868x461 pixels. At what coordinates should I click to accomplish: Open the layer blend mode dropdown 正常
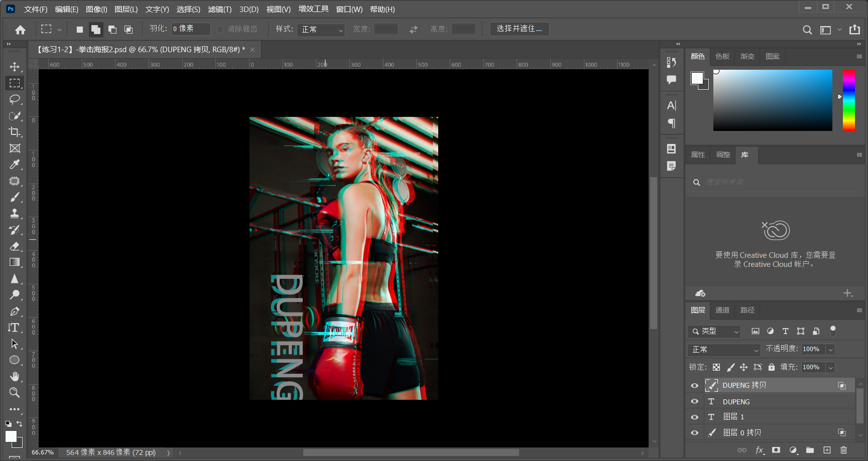[x=724, y=349]
